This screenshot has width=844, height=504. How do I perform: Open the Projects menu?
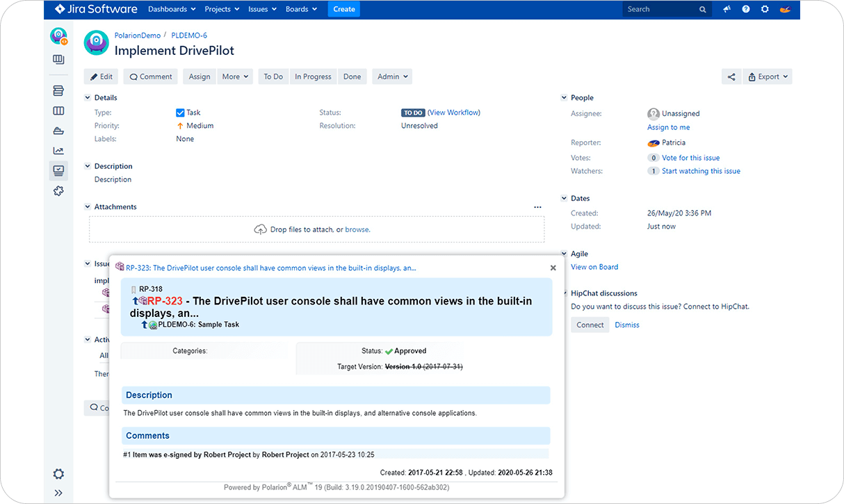222,10
